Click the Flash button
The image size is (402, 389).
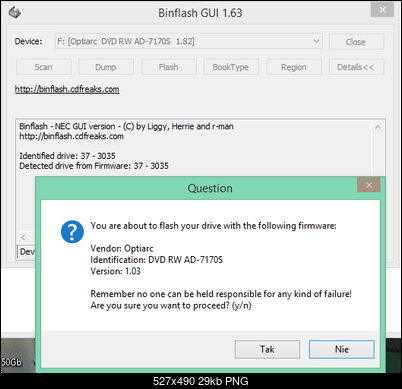169,67
